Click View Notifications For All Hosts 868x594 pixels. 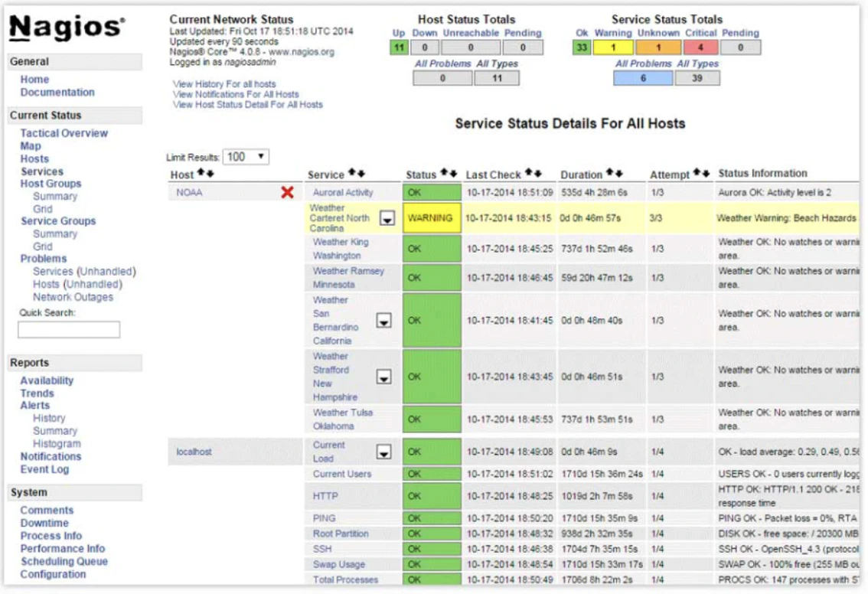point(236,94)
